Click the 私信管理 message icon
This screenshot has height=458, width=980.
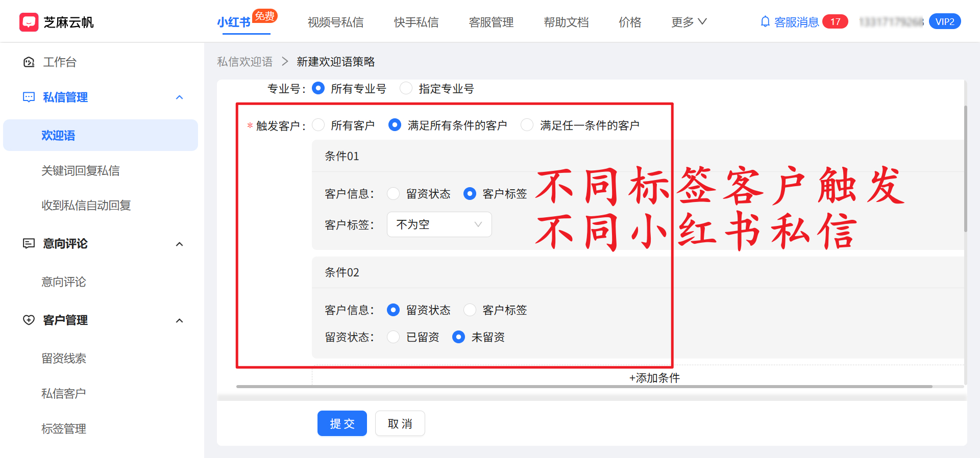29,97
